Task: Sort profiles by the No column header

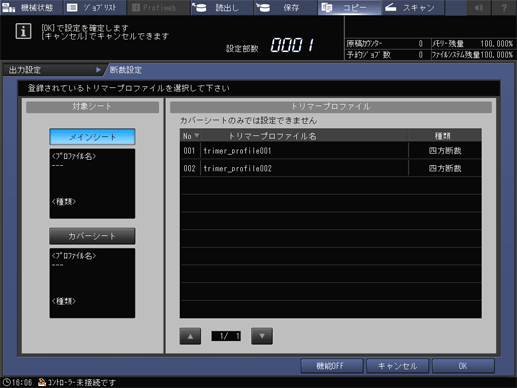Action: tap(191, 136)
